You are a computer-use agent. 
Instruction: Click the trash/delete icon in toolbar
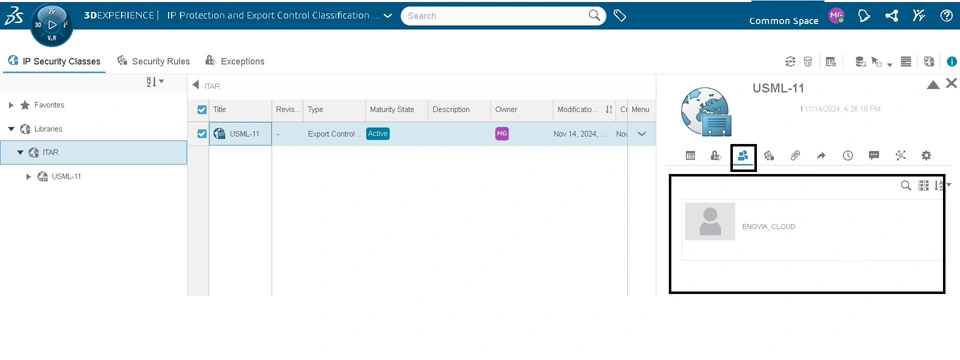click(x=808, y=61)
